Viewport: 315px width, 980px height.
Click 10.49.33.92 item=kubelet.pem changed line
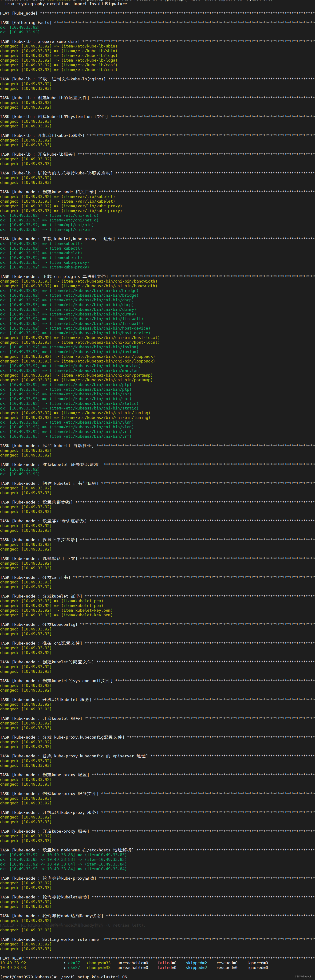pos(51,606)
